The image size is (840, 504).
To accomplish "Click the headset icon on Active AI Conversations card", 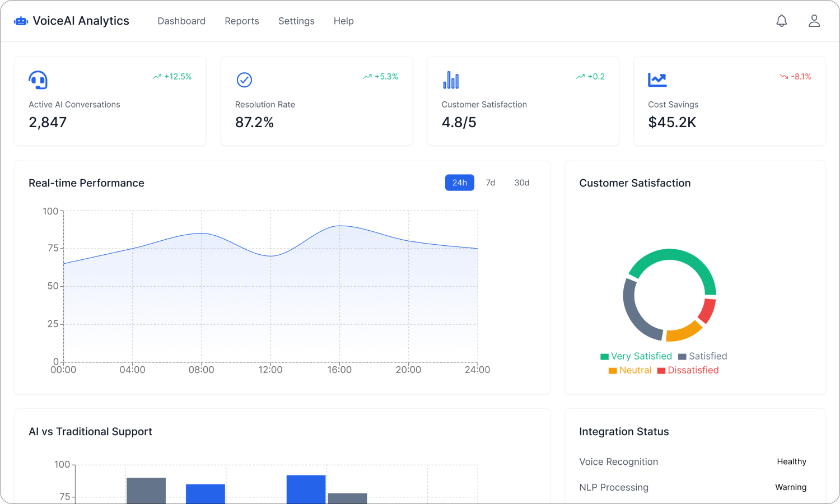I will click(38, 80).
